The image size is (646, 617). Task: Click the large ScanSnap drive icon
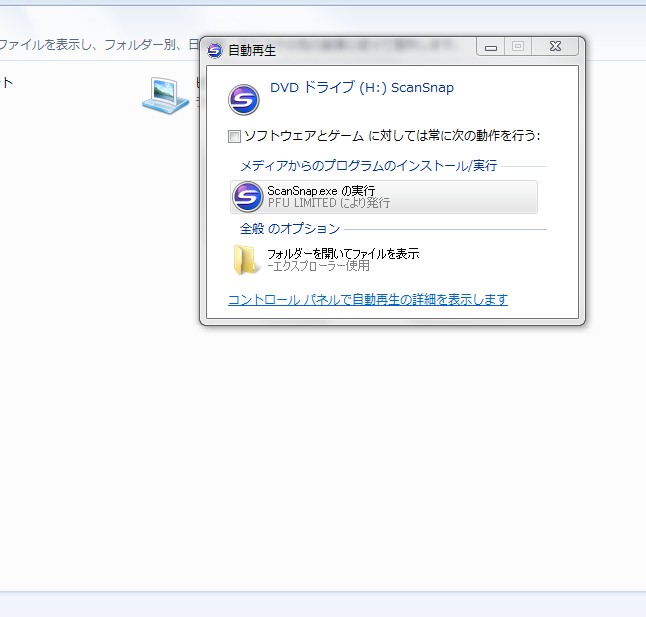pos(243,100)
